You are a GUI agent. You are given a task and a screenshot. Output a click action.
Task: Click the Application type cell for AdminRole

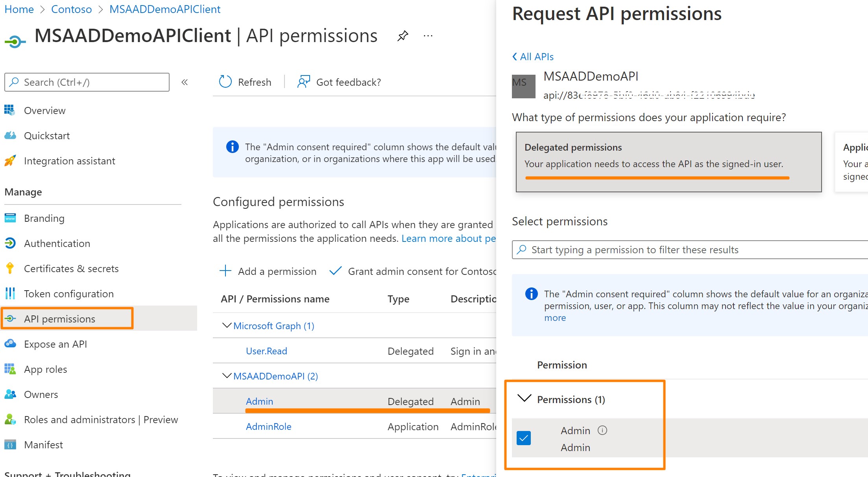click(413, 427)
